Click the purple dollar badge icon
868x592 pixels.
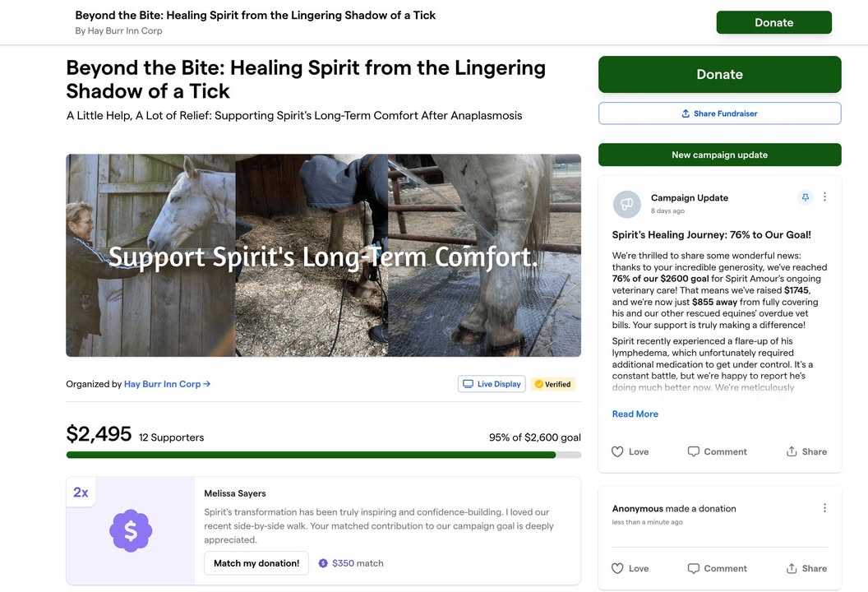coord(131,530)
